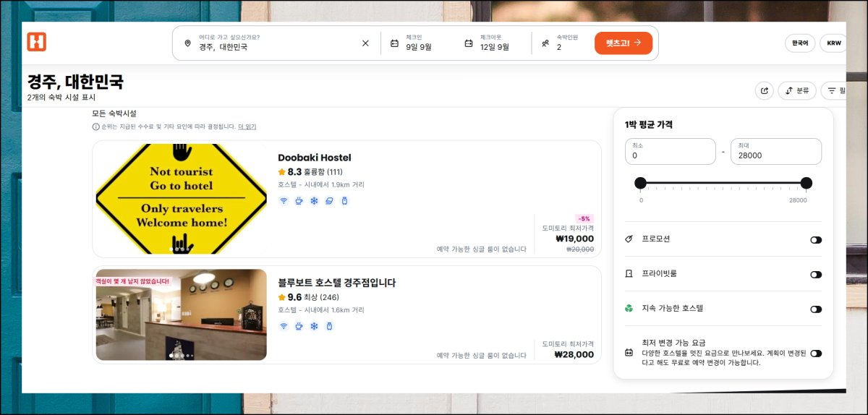
Task: Click the destination field 경주, 대한민국
Action: pyautogui.click(x=277, y=43)
